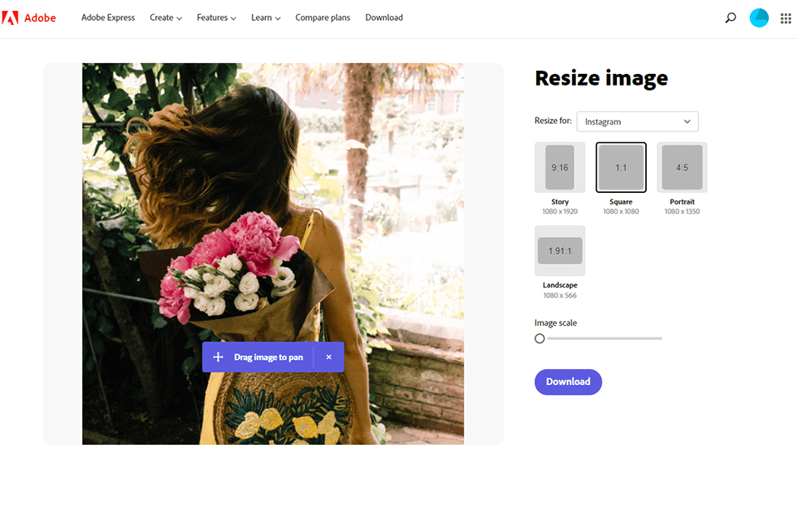
Task: Click the Image scale slider handle
Action: tap(539, 338)
